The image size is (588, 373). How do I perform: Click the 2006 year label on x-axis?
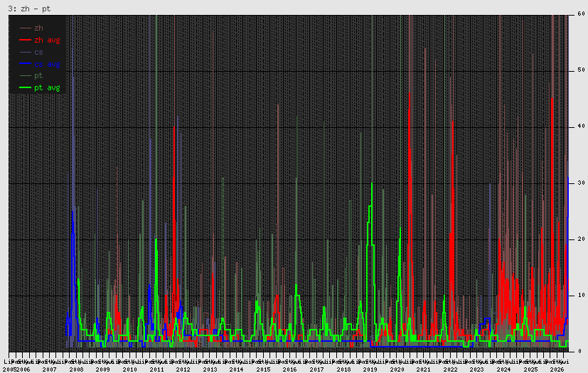[x=23, y=369]
